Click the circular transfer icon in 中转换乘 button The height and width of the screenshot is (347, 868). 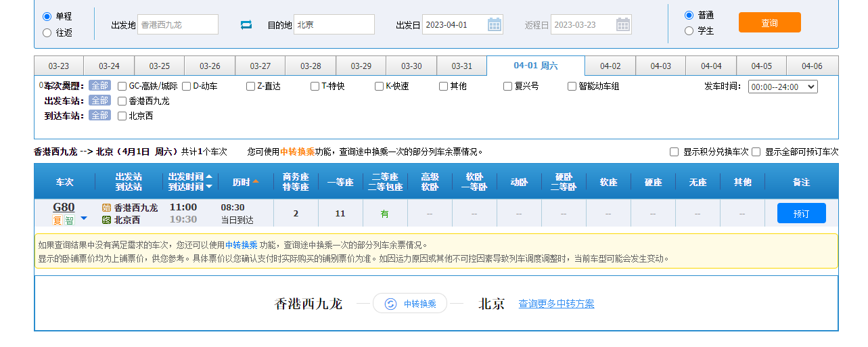click(390, 304)
